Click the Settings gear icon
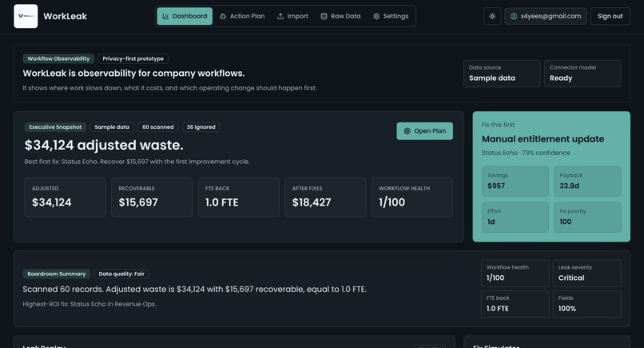The height and width of the screenshot is (348, 644). point(376,16)
